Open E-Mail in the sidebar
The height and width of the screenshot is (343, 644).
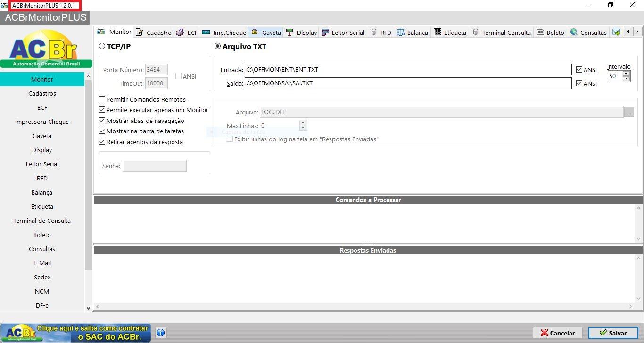pos(42,263)
